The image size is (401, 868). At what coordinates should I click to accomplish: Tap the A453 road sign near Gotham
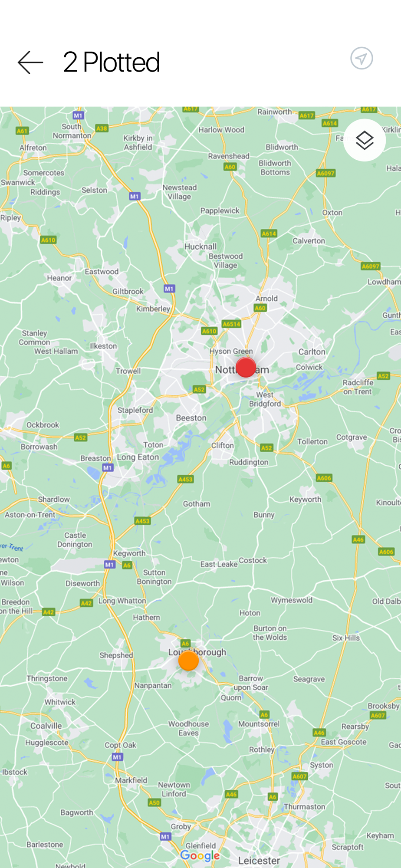tap(185, 479)
